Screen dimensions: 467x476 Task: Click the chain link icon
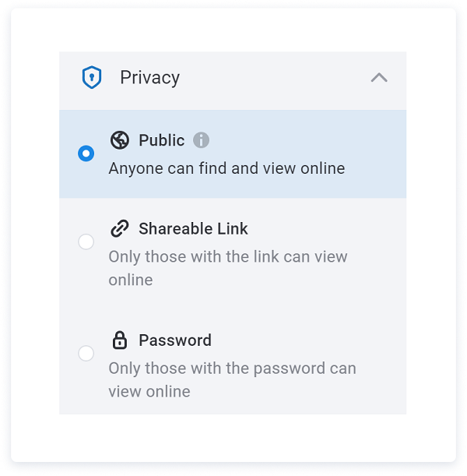coord(119,229)
